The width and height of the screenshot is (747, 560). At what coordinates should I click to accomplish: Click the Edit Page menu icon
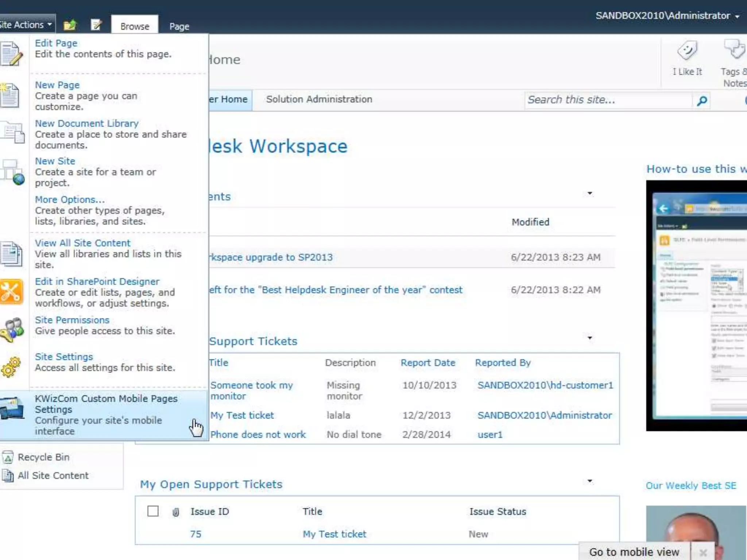(x=12, y=54)
